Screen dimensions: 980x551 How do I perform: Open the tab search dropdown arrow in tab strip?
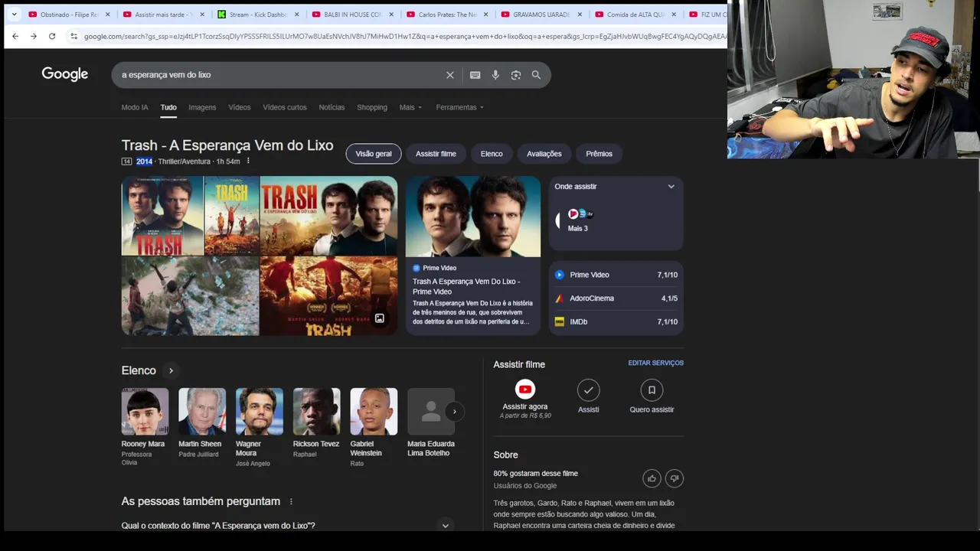click(14, 15)
